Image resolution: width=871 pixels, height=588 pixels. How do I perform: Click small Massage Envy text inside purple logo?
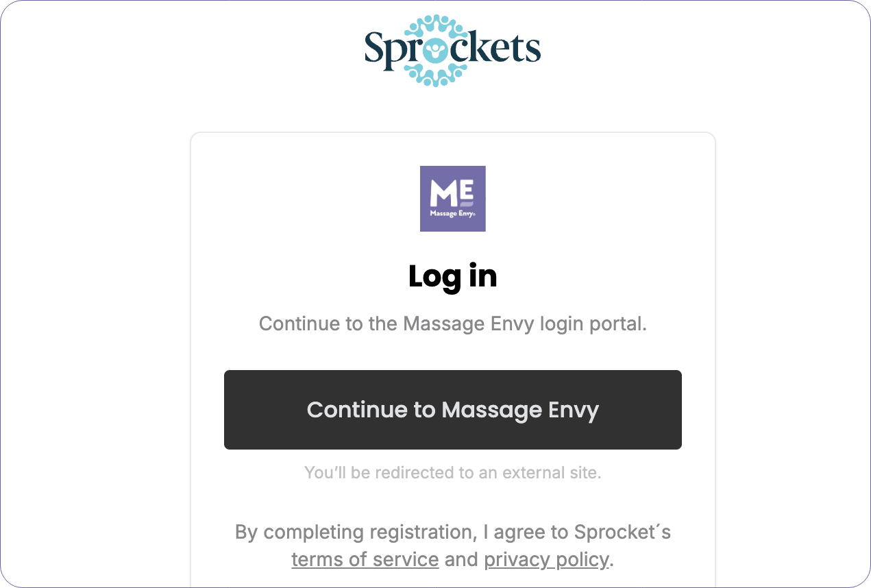tap(452, 213)
